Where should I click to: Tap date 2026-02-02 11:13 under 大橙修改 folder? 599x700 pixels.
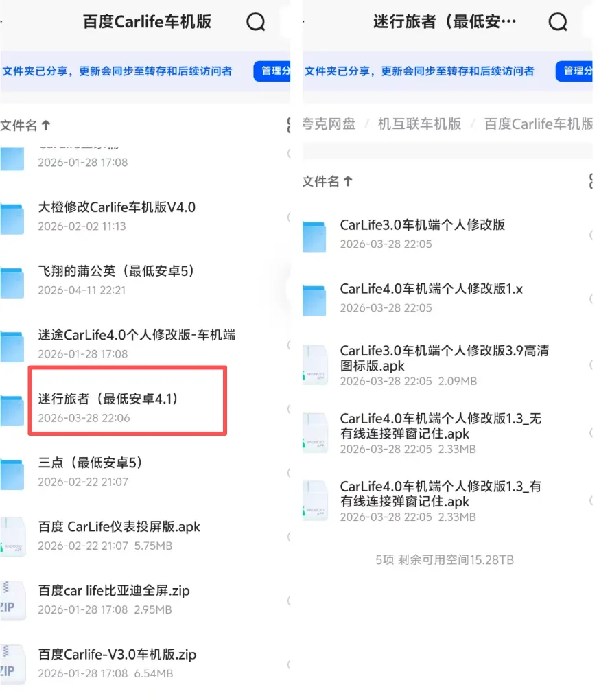pos(82,226)
